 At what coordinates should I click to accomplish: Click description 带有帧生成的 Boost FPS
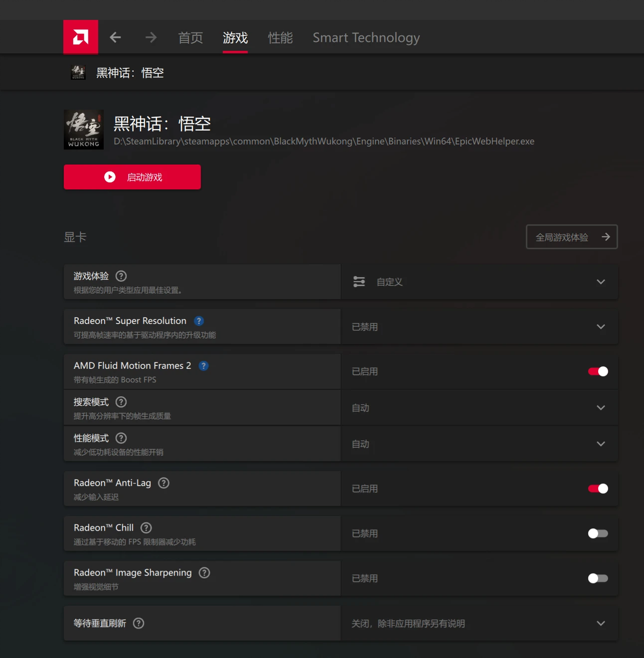[x=115, y=380]
